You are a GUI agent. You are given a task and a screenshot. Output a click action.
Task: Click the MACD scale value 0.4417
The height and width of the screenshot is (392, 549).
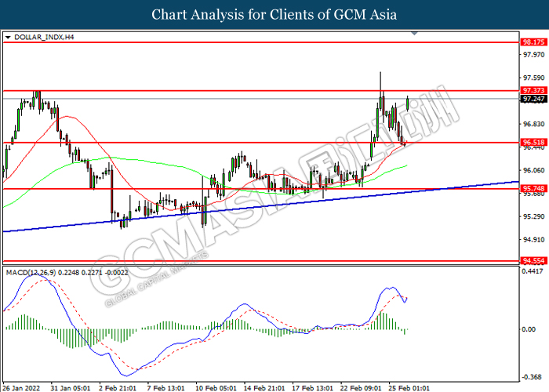coord(533,271)
